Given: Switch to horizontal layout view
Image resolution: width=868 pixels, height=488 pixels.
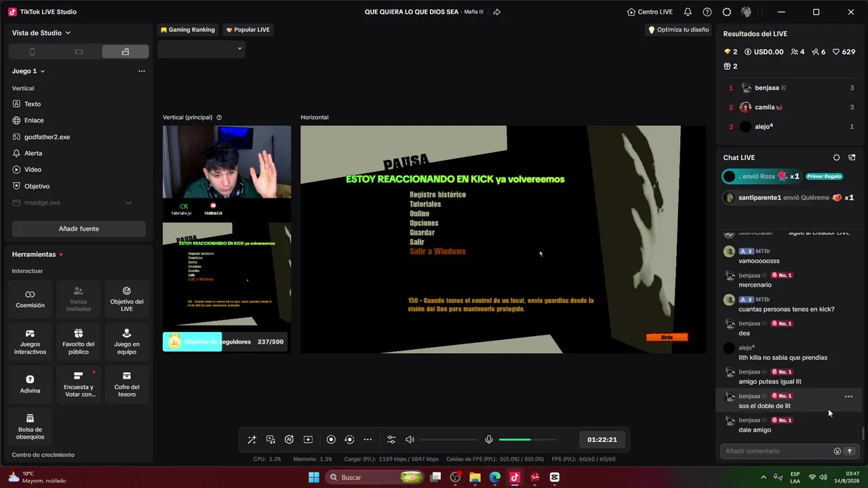Looking at the screenshot, I should pyautogui.click(x=79, y=52).
